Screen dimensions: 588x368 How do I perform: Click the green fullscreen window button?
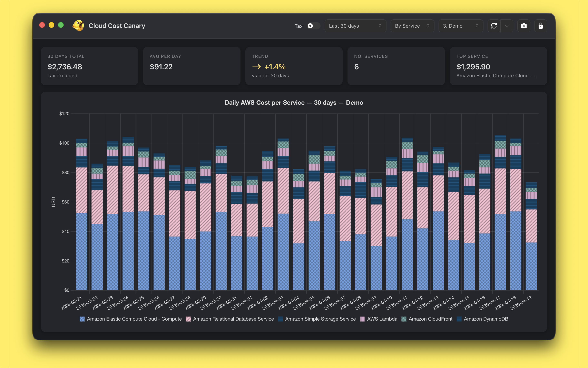click(61, 25)
